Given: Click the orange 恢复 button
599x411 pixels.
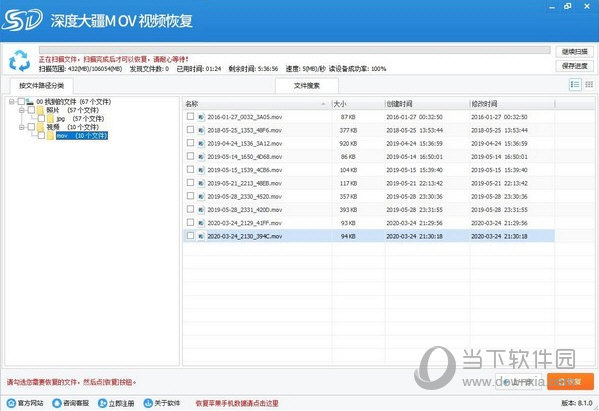Looking at the screenshot, I should coord(570,381).
